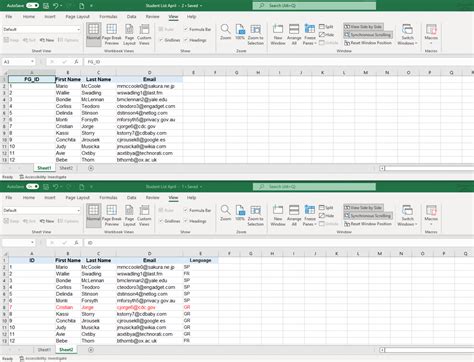Click Accessibility: Investigate in April - 2 status bar
Screen dimensions: 474x362
43,177
